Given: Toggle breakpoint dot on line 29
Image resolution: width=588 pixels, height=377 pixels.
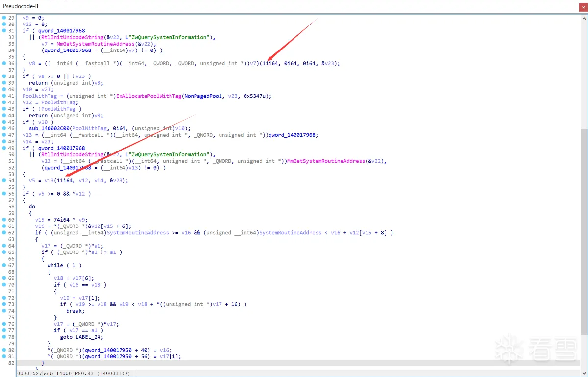Looking at the screenshot, I should click(x=4, y=18).
